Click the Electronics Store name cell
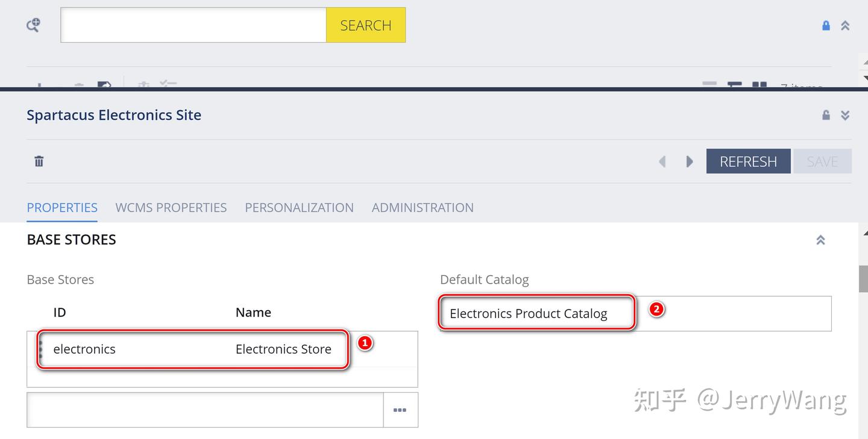Viewport: 868px width, 439px height. point(283,349)
